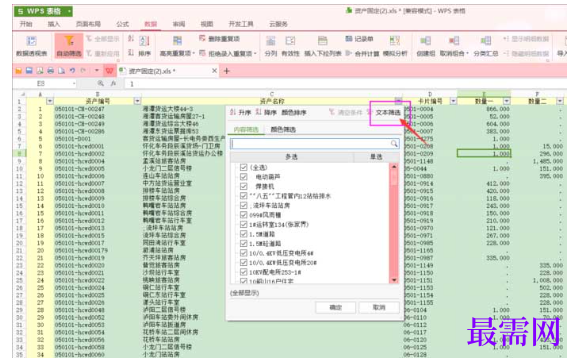Click the filter list scrollbar up arrow

point(394,167)
